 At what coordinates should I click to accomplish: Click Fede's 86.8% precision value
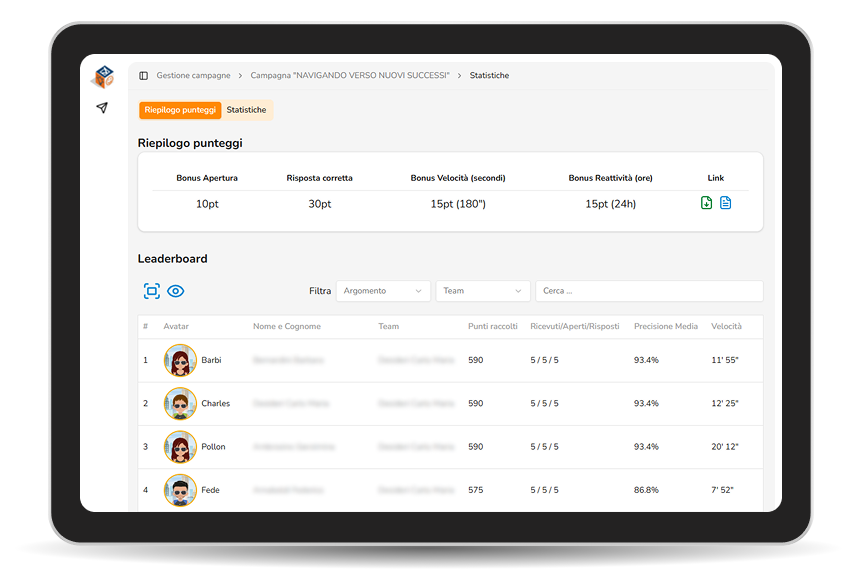(x=646, y=490)
